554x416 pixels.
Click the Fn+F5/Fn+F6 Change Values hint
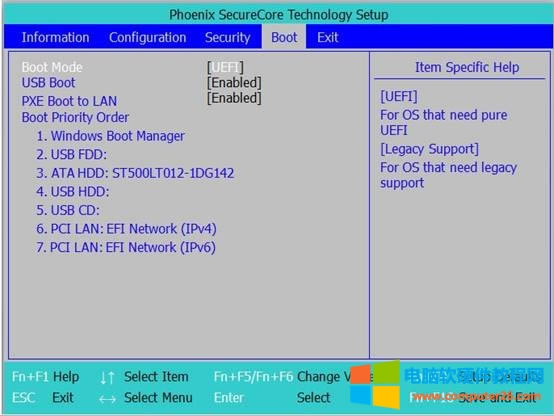[x=293, y=377]
